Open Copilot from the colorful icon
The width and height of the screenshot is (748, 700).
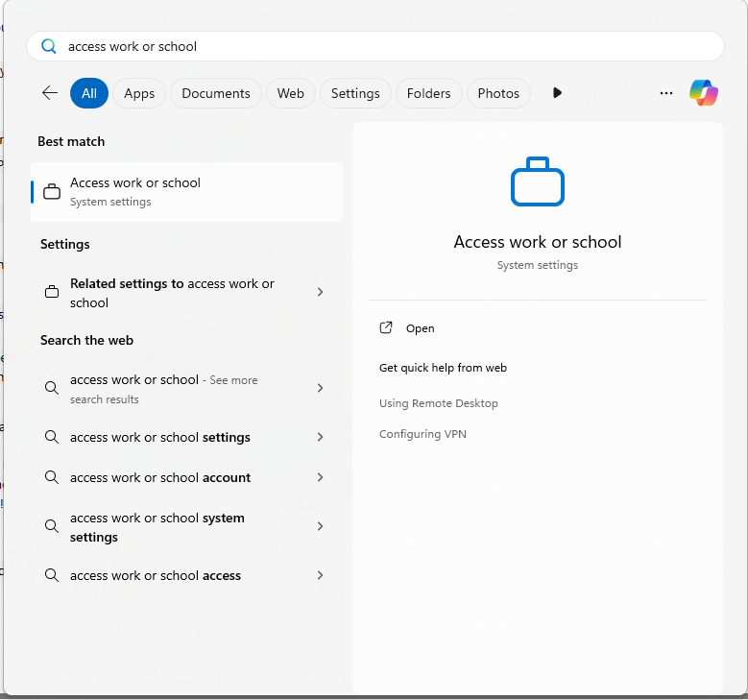click(x=704, y=92)
